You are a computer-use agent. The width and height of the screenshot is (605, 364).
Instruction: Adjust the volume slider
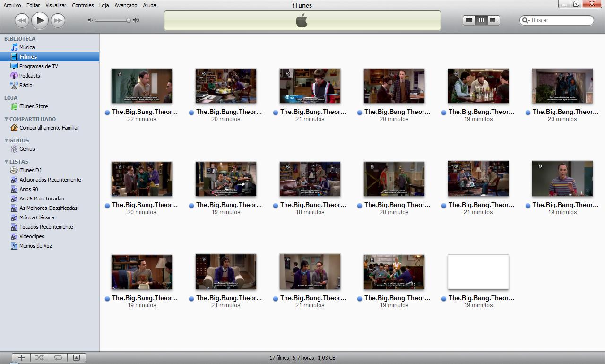click(x=113, y=20)
